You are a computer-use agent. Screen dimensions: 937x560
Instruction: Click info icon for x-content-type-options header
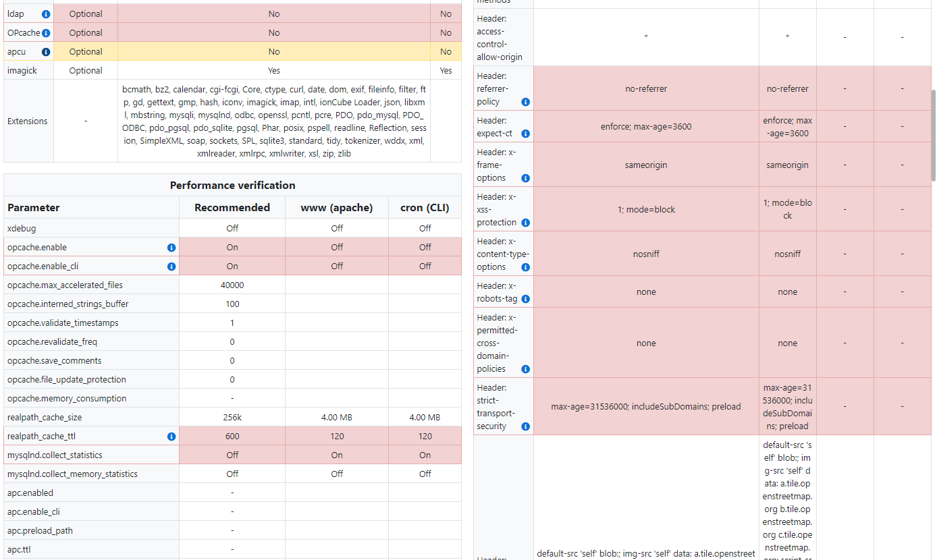point(526,268)
